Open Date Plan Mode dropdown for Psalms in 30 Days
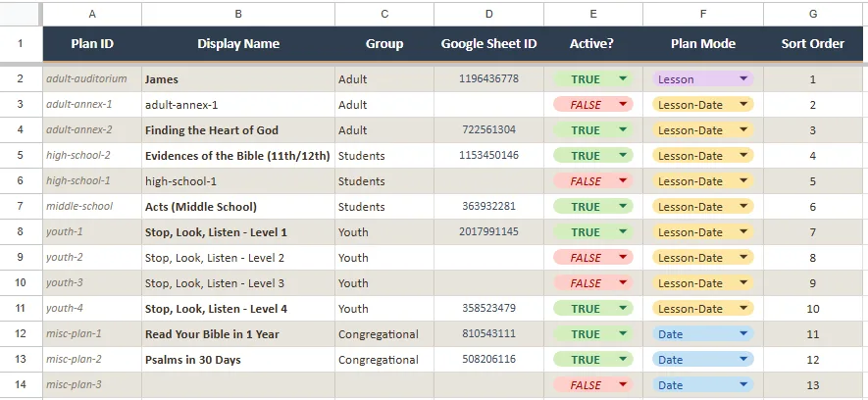The height and width of the screenshot is (400, 868). [703, 359]
